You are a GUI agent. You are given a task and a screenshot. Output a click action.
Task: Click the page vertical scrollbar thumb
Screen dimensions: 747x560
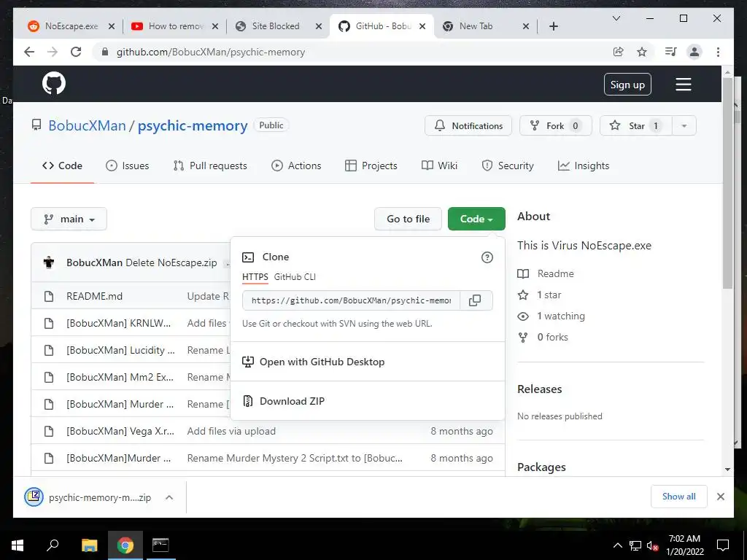[x=727, y=183]
